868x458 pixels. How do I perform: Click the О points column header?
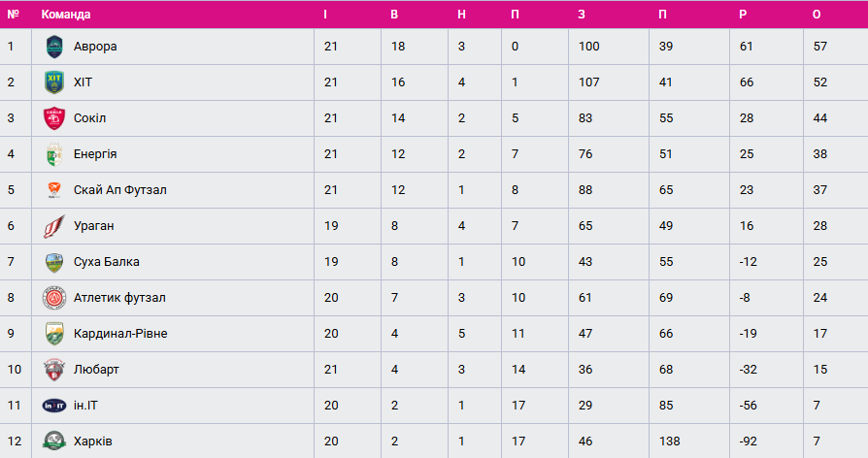coord(817,15)
